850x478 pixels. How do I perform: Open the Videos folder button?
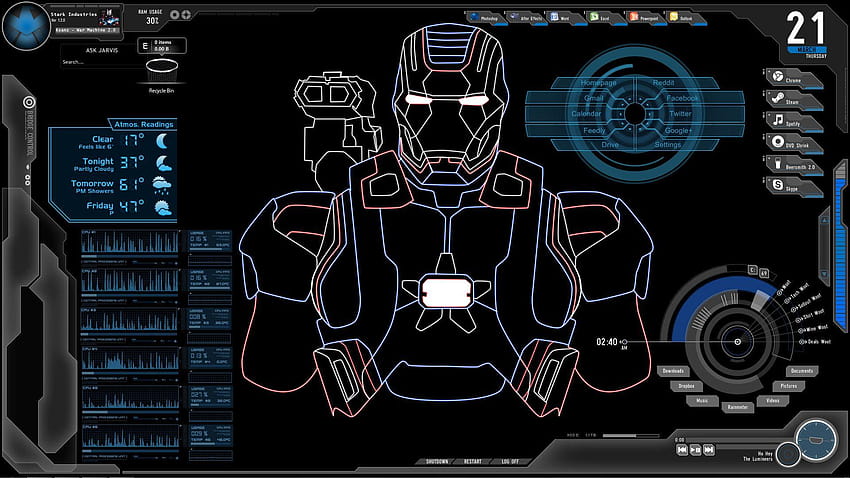pyautogui.click(x=773, y=401)
